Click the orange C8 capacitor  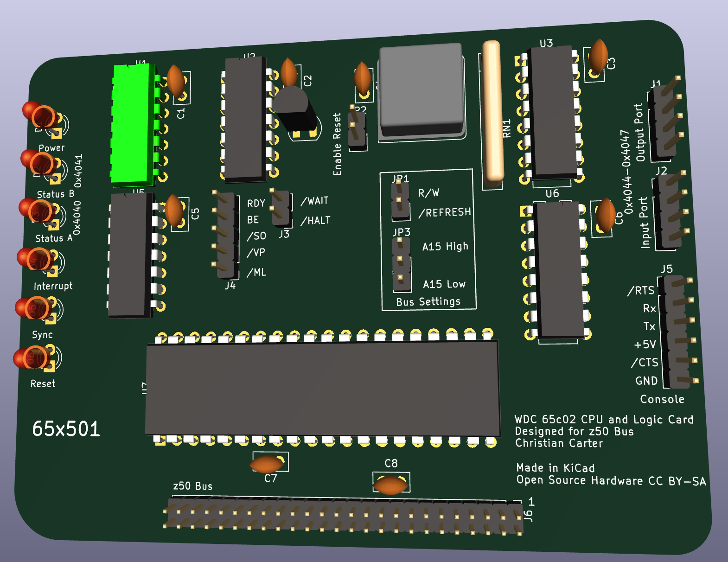(390, 485)
